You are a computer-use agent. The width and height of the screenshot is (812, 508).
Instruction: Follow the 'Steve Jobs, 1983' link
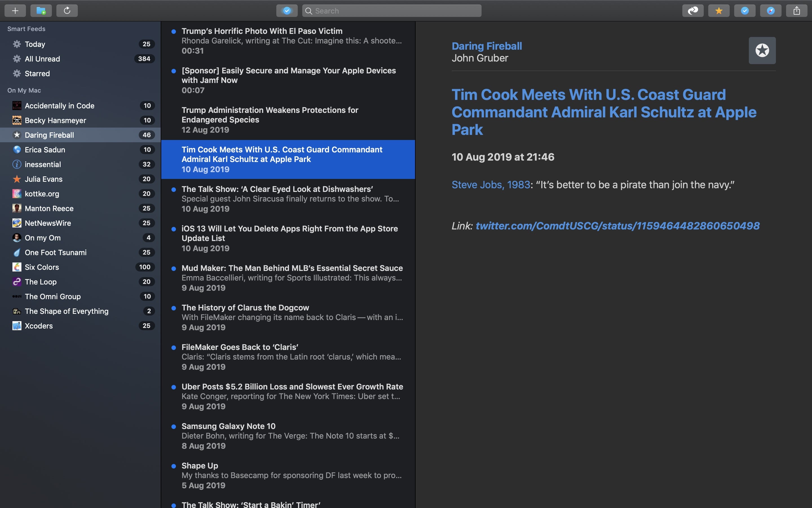[491, 185]
